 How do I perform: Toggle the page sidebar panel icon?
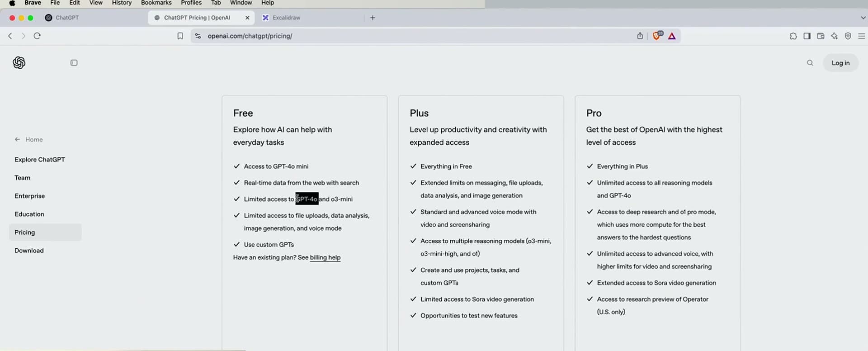click(74, 63)
